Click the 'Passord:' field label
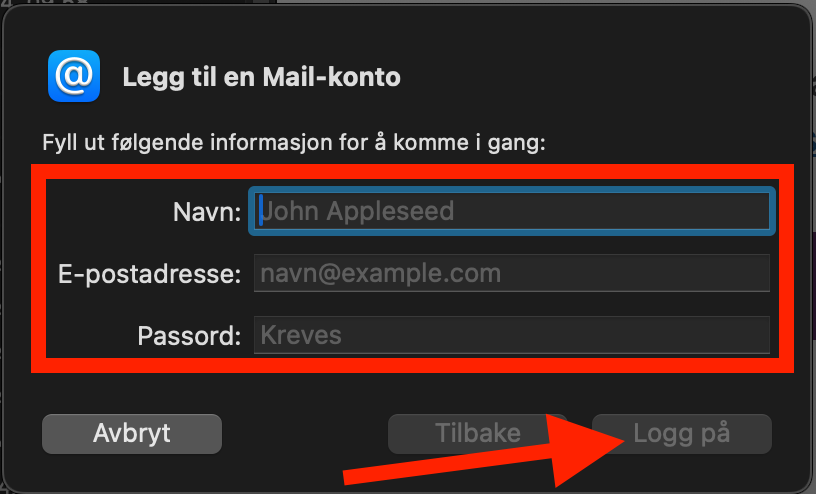The image size is (816, 494). (x=189, y=336)
